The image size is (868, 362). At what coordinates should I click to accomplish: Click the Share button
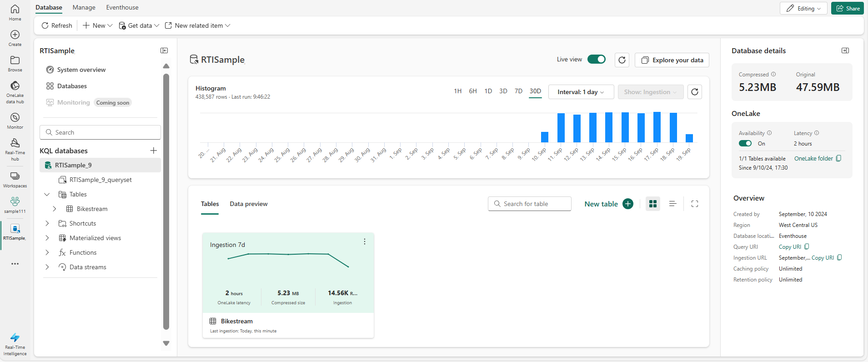(x=848, y=8)
